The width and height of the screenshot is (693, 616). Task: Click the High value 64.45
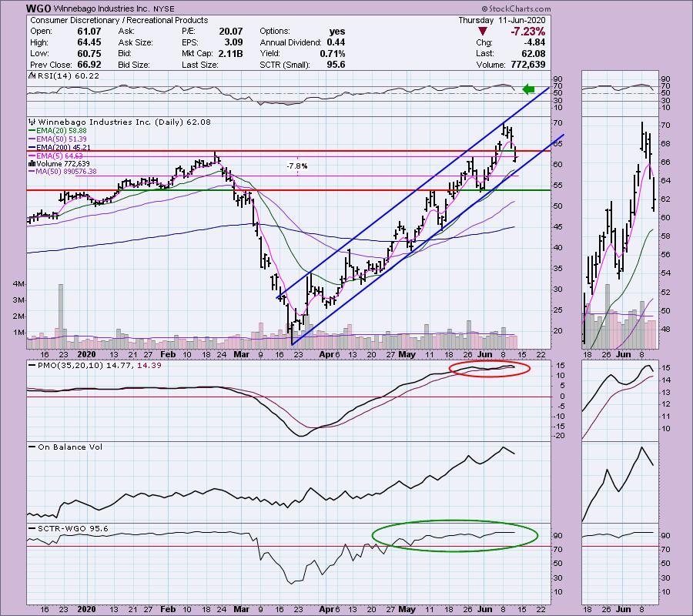[x=89, y=42]
